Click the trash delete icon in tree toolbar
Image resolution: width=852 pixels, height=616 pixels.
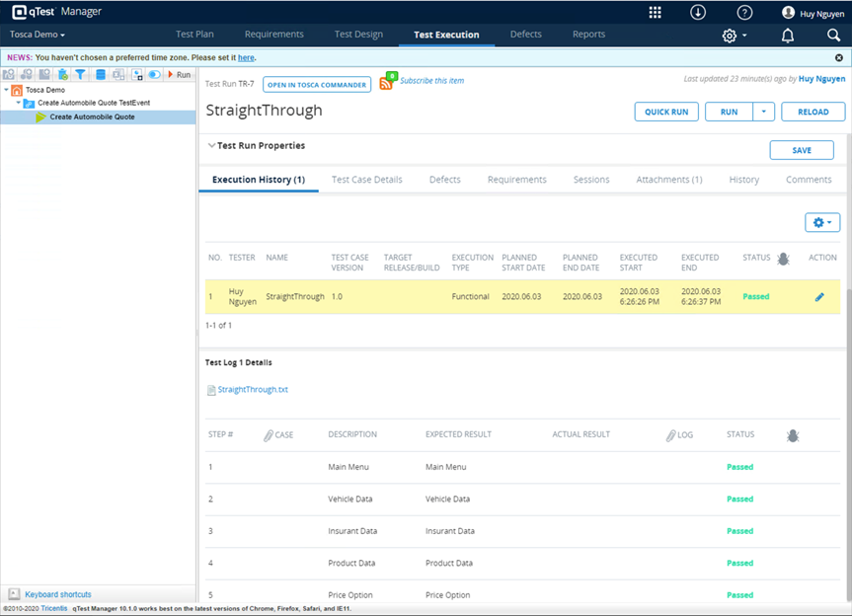point(63,75)
